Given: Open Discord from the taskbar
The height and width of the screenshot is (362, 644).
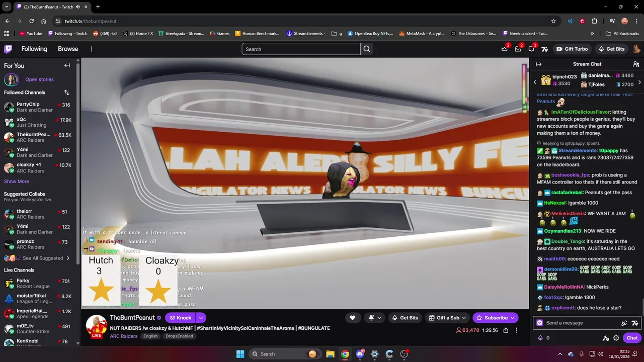Looking at the screenshot, I should point(360,354).
